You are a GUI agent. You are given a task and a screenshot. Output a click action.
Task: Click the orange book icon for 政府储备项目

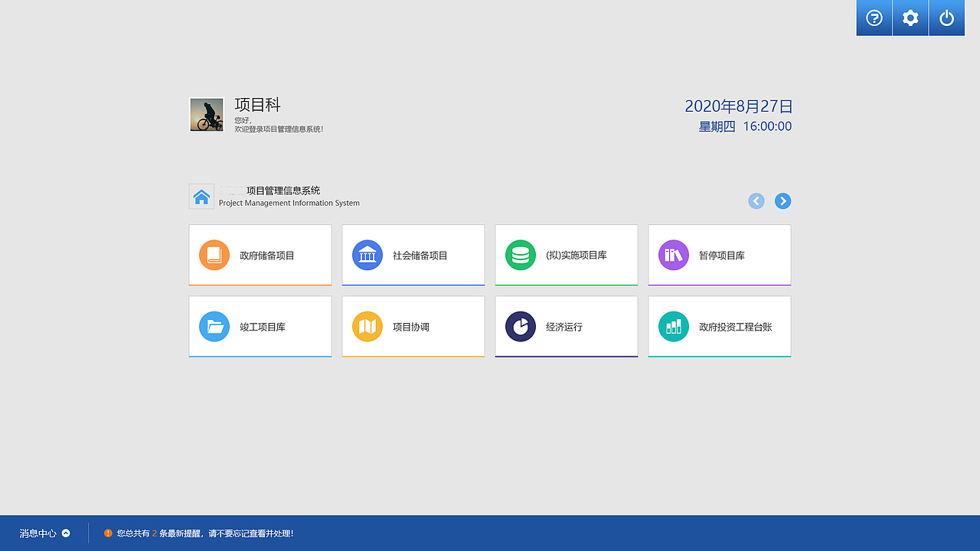[x=214, y=255]
